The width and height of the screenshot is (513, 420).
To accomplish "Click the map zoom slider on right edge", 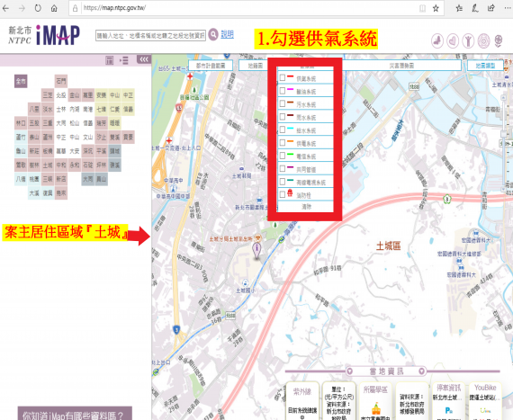I will tap(504, 134).
